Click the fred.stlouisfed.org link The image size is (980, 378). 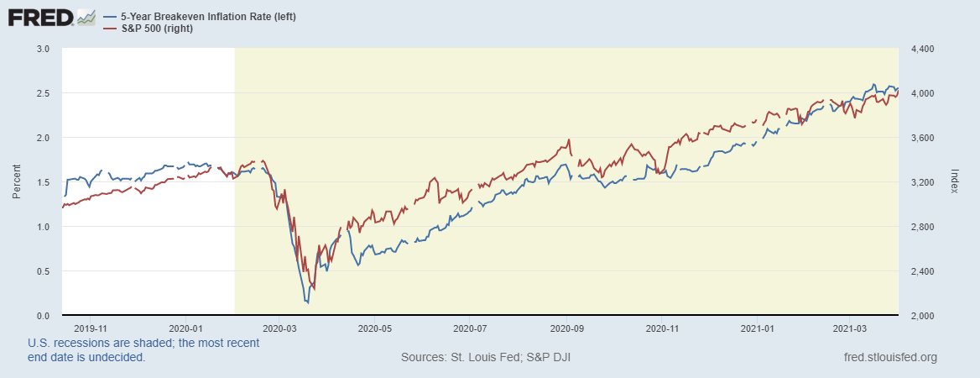click(x=891, y=358)
